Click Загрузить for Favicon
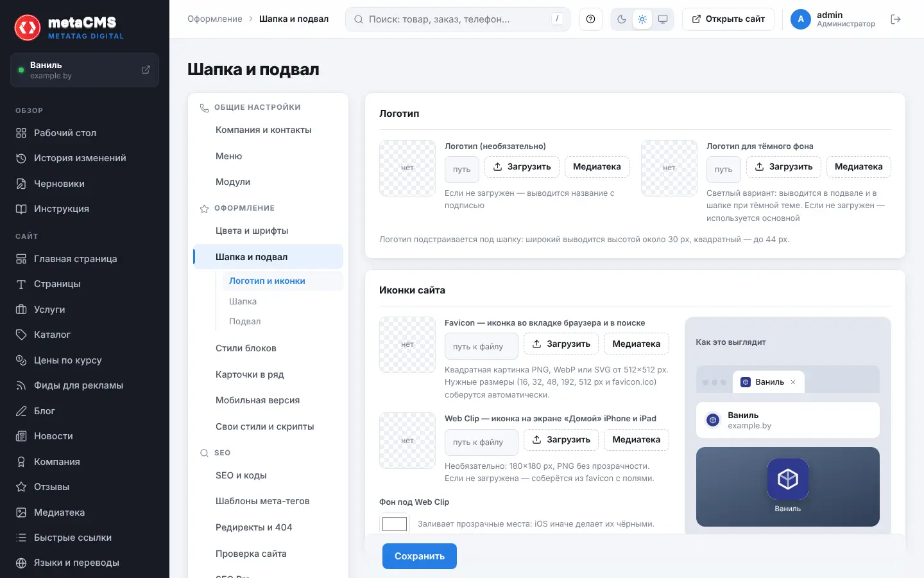 [x=561, y=344]
